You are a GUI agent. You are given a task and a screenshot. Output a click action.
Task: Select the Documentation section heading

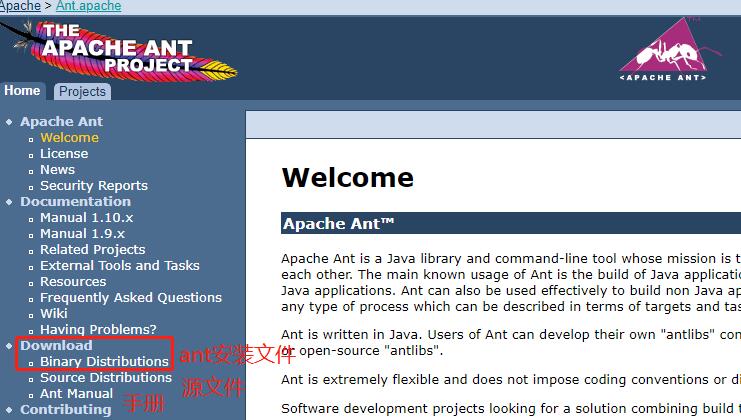click(76, 201)
